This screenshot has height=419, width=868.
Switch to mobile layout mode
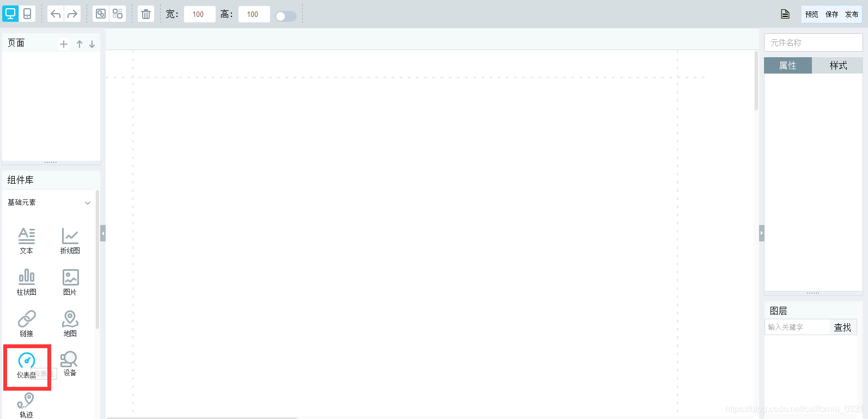(27, 14)
